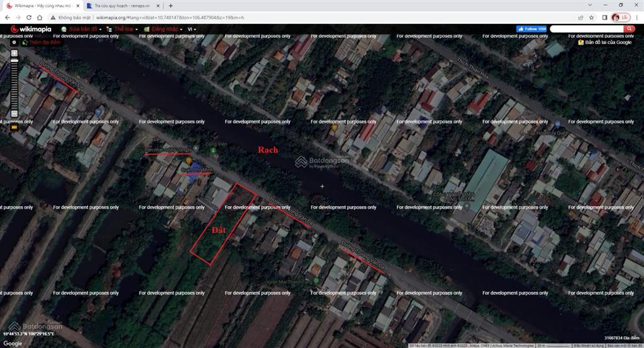Open the Chrome three-dot menu
644x348 pixels.
tap(637, 18)
